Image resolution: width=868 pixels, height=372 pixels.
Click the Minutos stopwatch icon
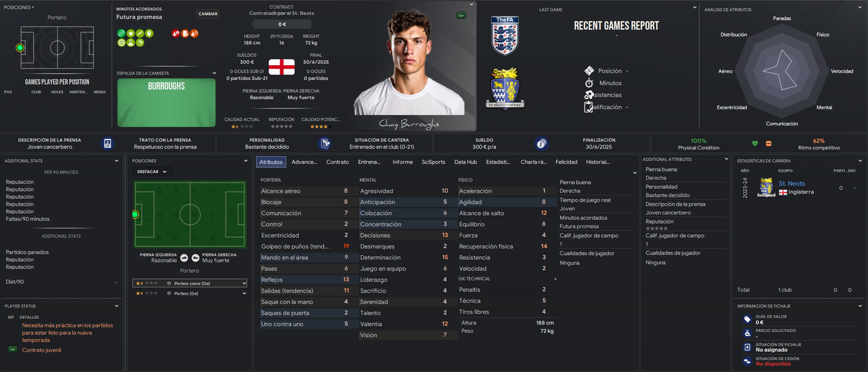click(589, 83)
